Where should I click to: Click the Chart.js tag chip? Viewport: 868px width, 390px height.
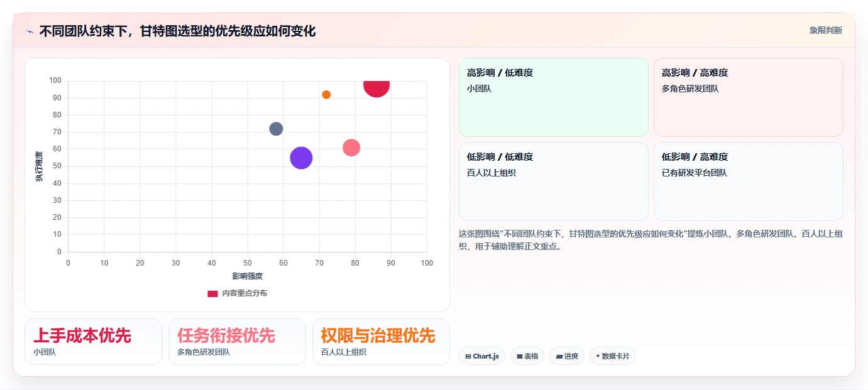(482, 356)
